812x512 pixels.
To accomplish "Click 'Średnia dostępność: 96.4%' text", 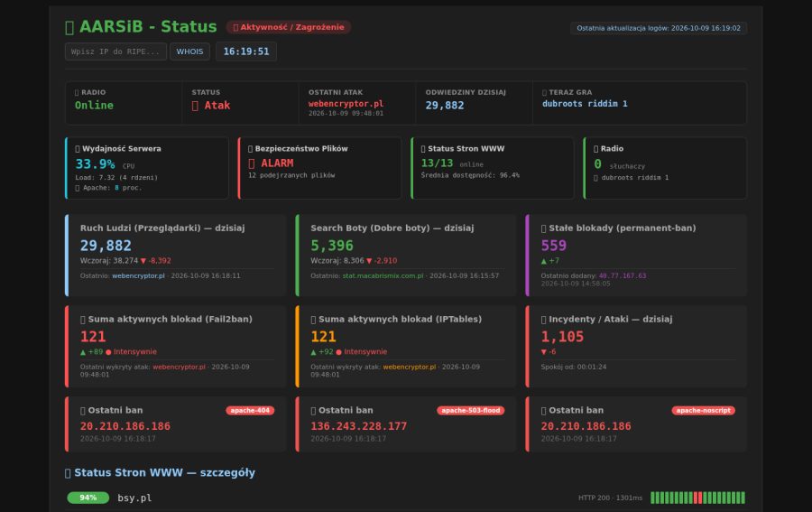I will [470, 175].
